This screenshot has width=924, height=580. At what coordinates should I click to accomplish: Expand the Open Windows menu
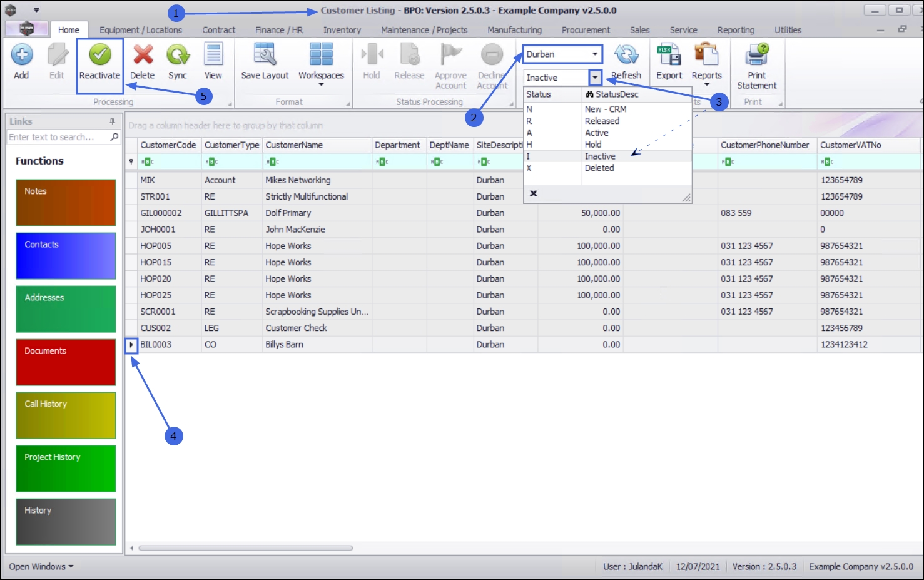tap(41, 567)
